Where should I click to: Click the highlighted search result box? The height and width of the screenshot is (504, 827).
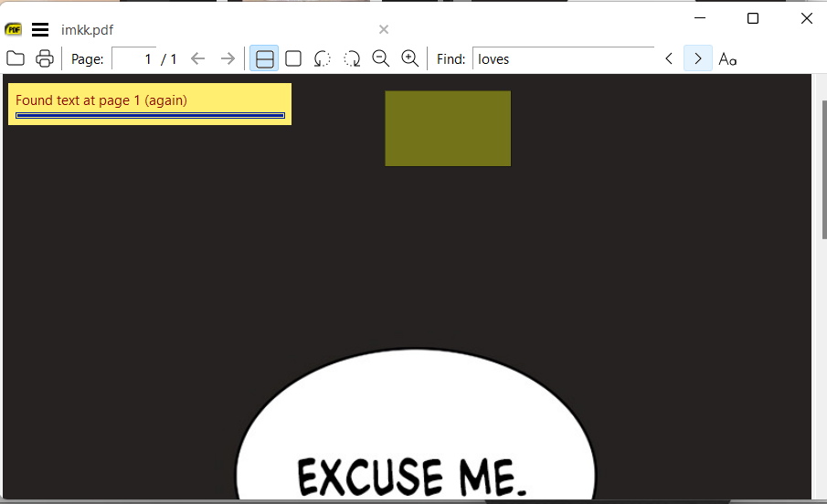[448, 129]
